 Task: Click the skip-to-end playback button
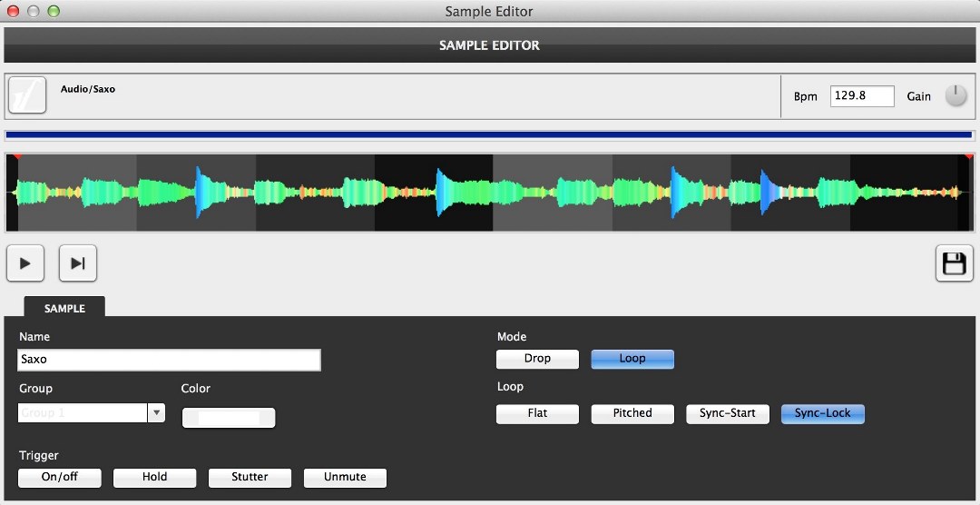click(78, 263)
